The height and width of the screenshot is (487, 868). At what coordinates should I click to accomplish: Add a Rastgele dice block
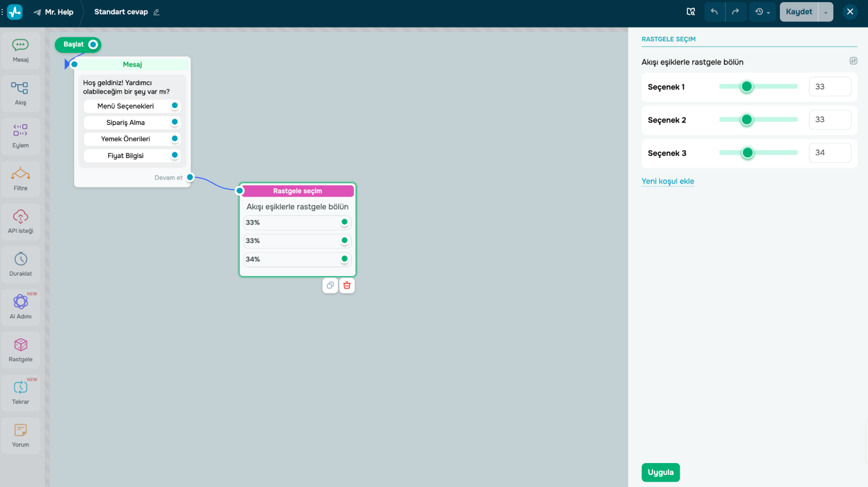[20, 350]
